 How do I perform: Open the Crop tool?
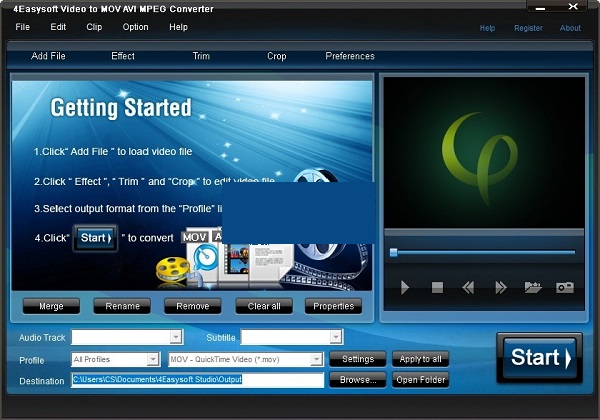click(277, 56)
